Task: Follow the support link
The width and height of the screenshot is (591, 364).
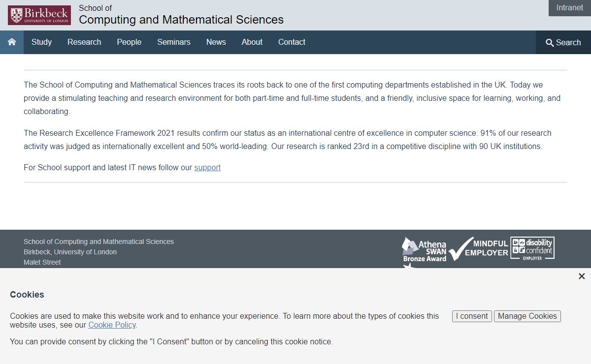Action: 207,168
